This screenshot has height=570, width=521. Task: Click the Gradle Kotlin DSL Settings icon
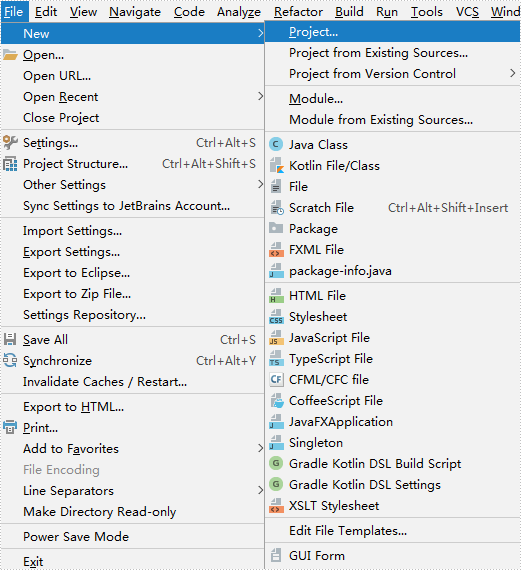(x=276, y=484)
